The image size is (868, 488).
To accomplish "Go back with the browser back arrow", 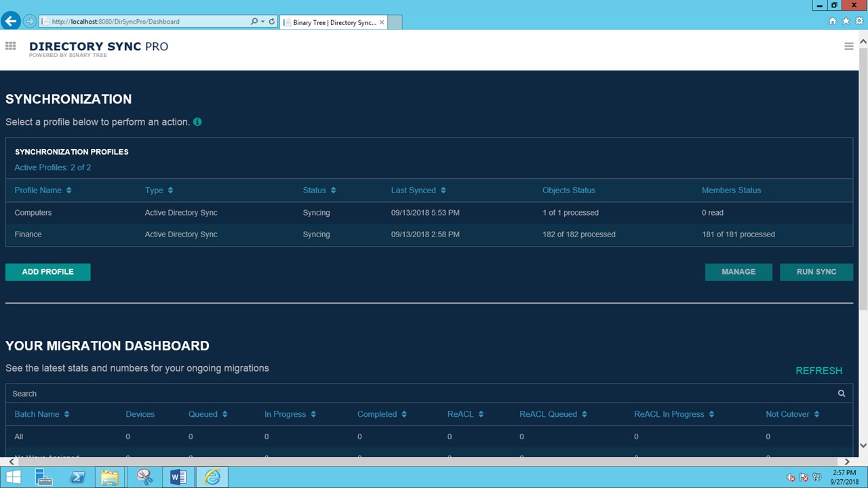I will click(10, 21).
